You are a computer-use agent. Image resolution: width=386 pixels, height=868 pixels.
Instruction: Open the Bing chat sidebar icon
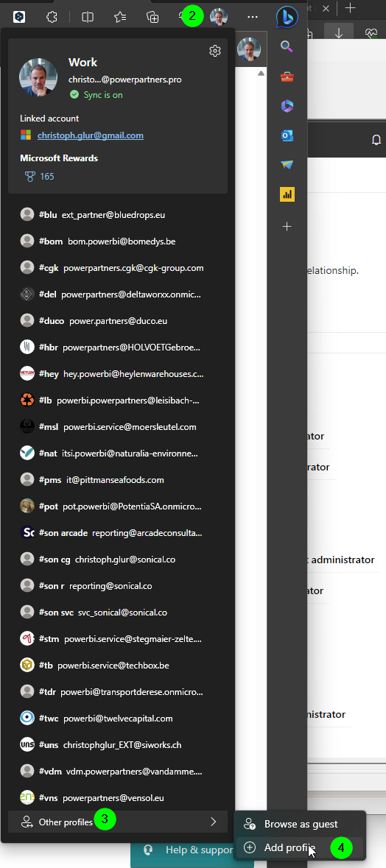287,17
